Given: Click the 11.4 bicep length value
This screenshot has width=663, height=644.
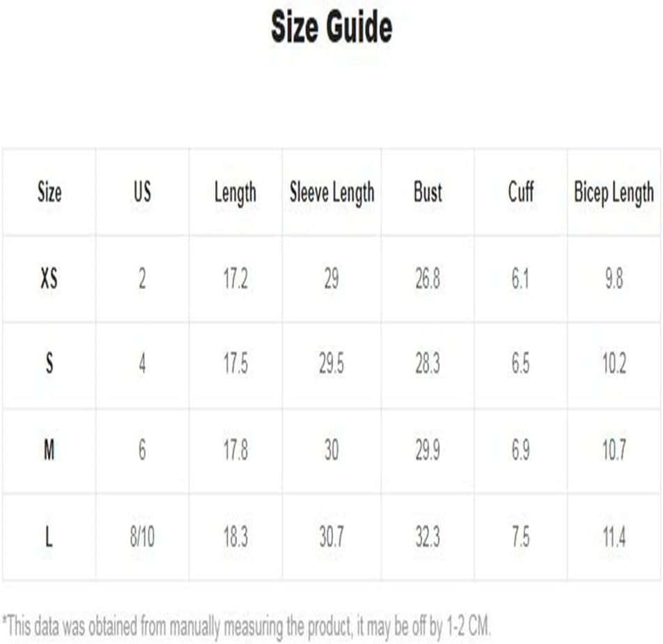Looking at the screenshot, I should tap(614, 537).
